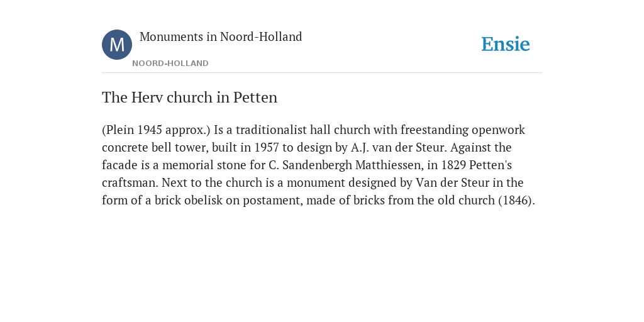This screenshot has width=644, height=322.
Task: Click the horizontal divider below the header
Action: (322, 73)
